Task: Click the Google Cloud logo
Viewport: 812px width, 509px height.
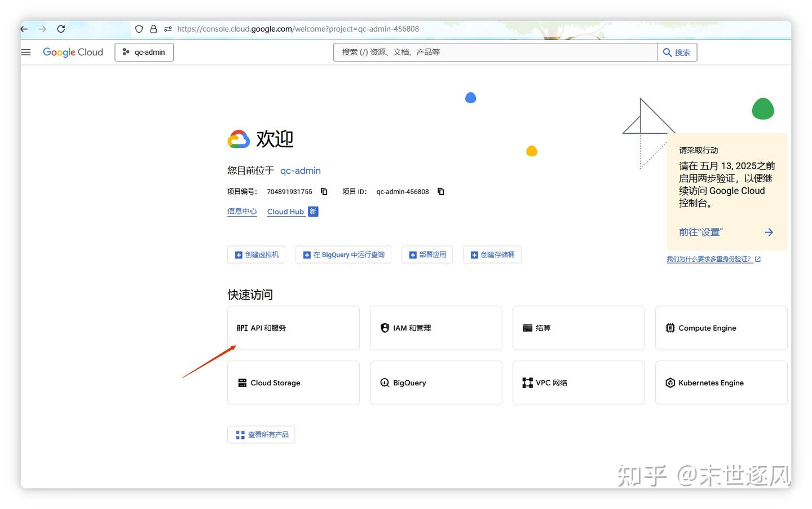Action: (73, 52)
